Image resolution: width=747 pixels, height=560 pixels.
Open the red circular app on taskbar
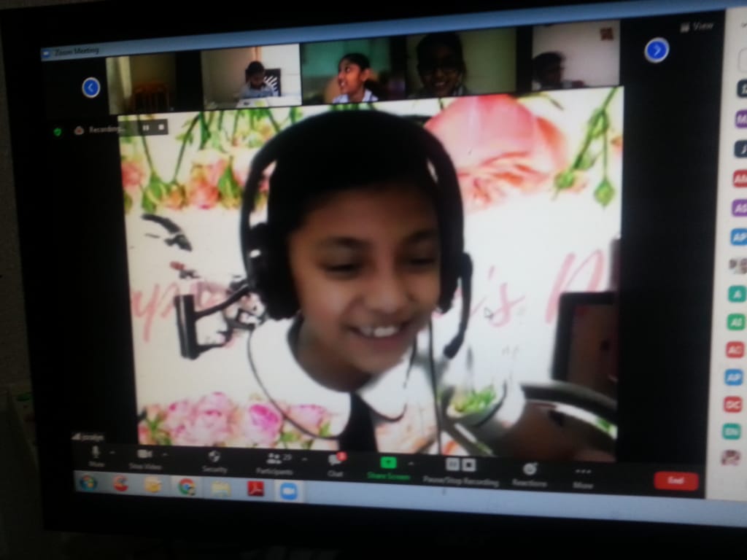coord(120,484)
